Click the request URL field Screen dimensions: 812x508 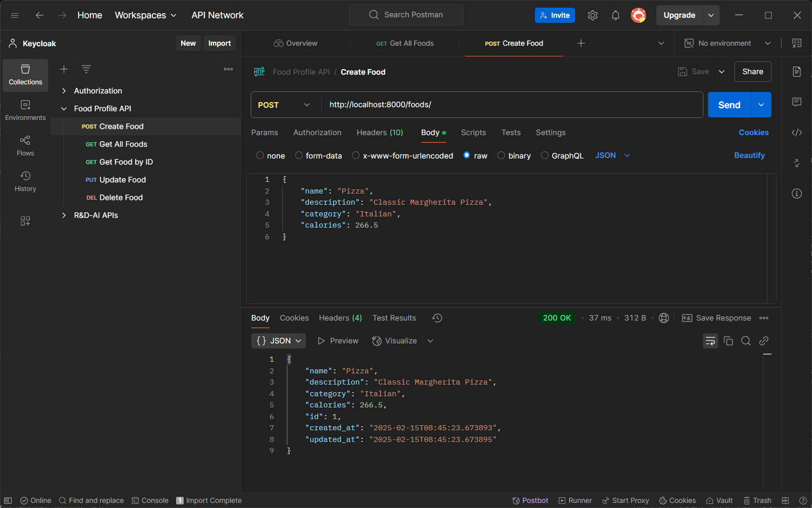[512, 105]
